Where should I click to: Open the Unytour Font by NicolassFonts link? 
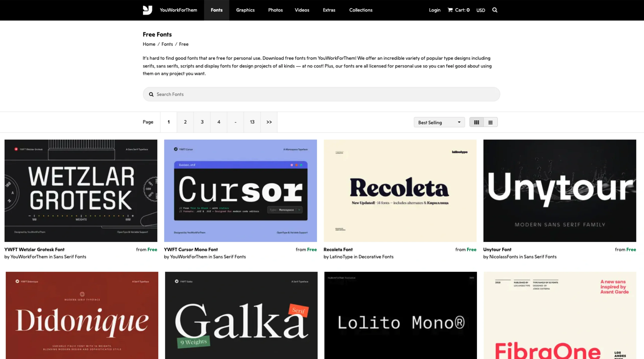click(497, 249)
